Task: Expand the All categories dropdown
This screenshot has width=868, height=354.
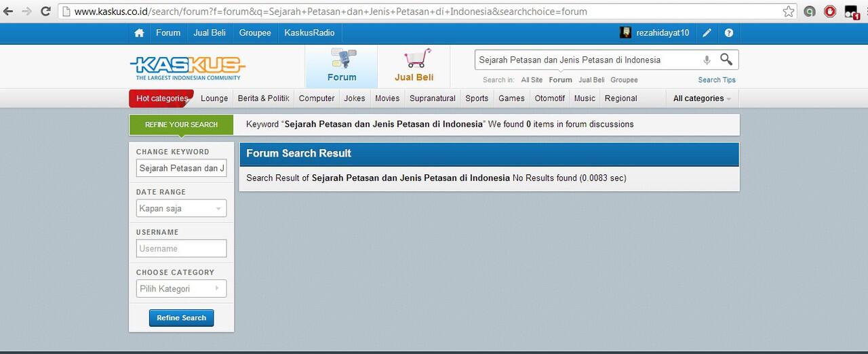Action: [702, 98]
